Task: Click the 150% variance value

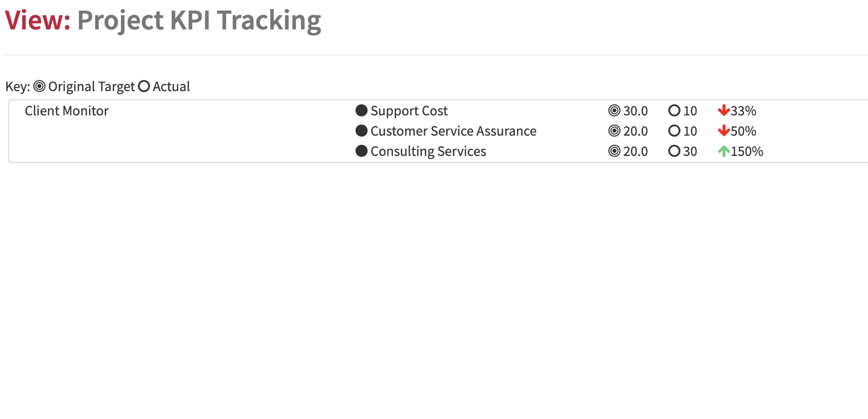Action: [x=747, y=151]
